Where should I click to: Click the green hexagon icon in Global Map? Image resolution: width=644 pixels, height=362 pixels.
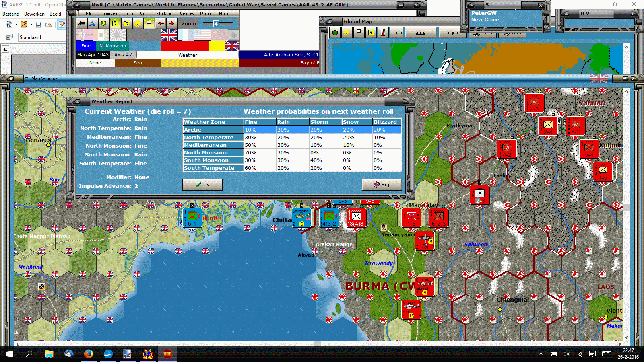pos(335,33)
